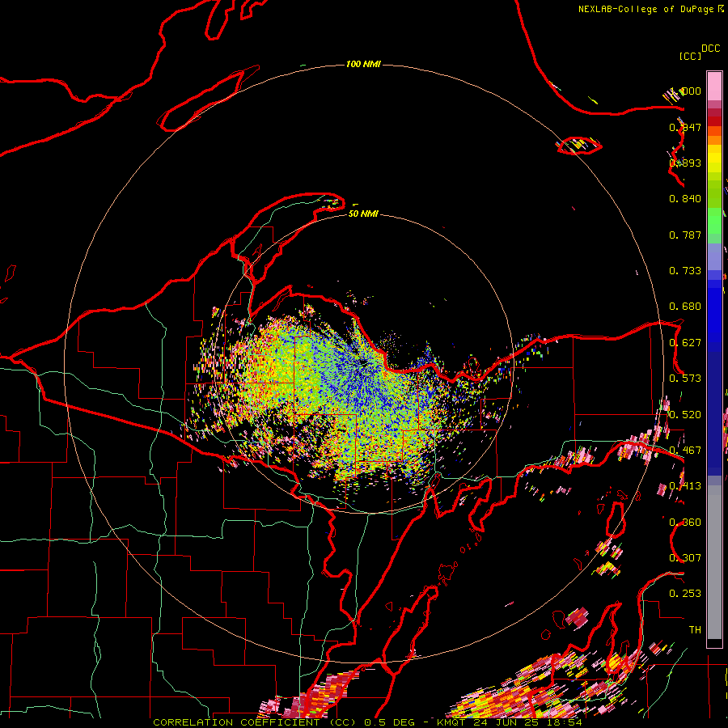Viewport: 728px width, 728px height.
Task: Click the TH threshold label on the scale
Action: click(695, 630)
